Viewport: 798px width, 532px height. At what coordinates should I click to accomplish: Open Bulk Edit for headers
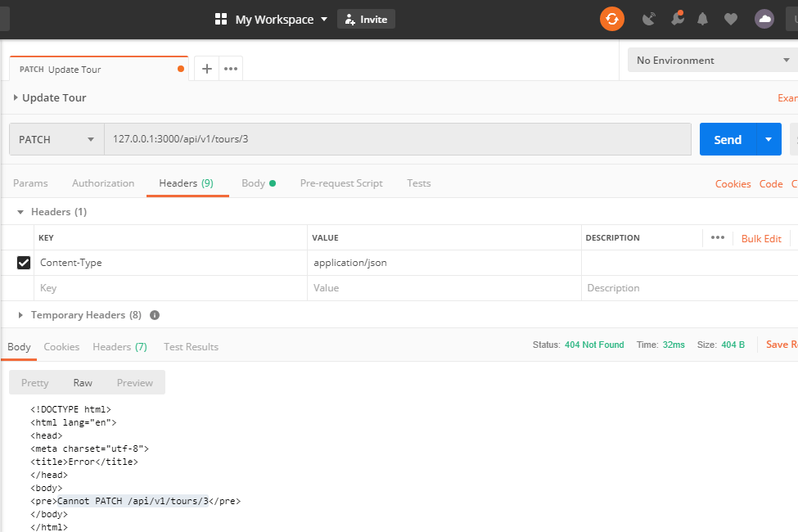[761, 238]
